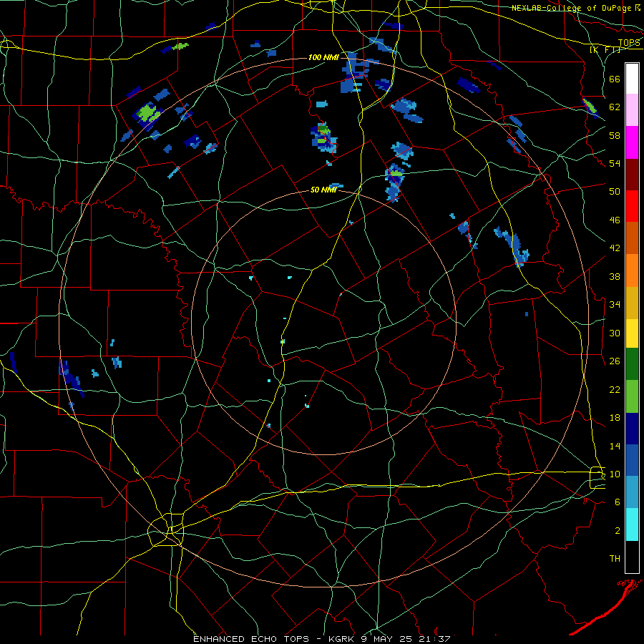
Task: Click the '2' legend value
Action: click(x=617, y=530)
